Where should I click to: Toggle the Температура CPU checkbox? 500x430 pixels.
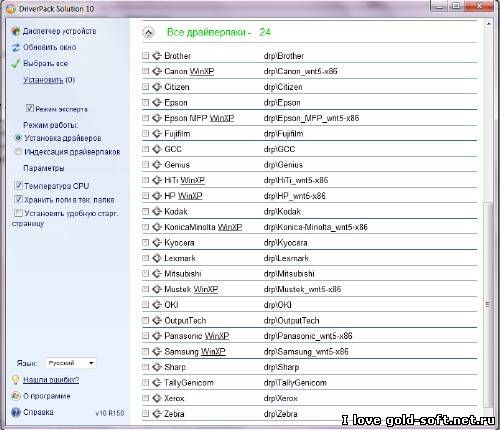tap(18, 185)
